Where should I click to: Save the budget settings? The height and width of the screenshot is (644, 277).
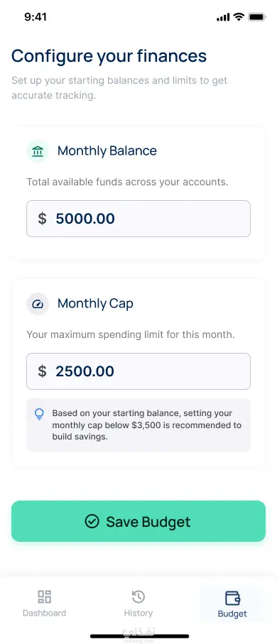coord(138,521)
